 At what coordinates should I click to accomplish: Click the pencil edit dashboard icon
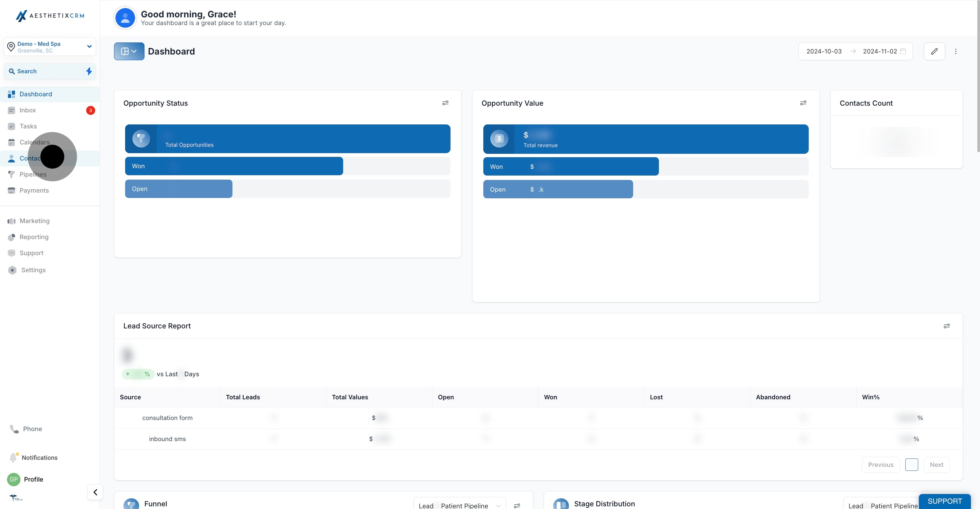[935, 52]
